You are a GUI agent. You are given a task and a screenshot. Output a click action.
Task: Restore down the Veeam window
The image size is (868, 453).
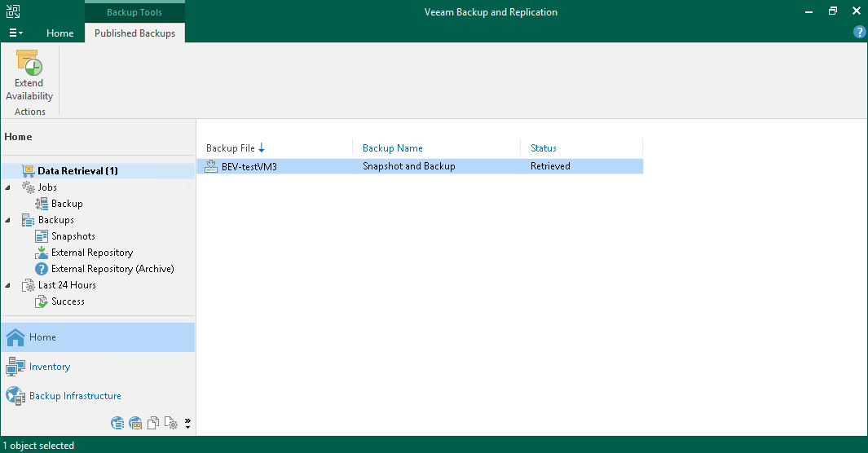click(833, 11)
